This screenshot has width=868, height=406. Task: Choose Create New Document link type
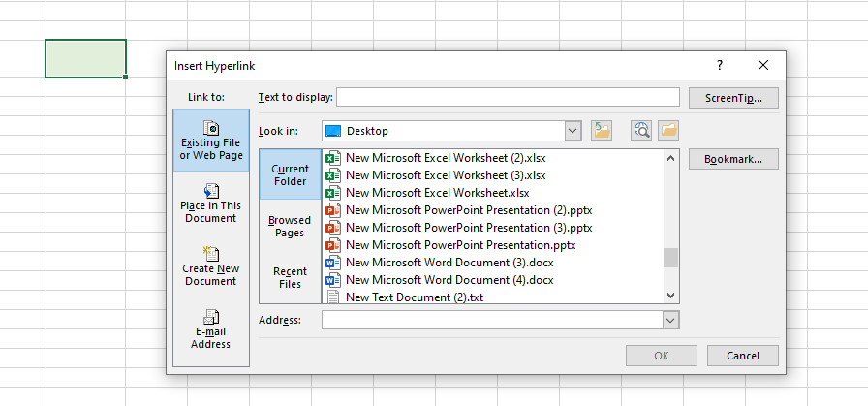click(211, 266)
